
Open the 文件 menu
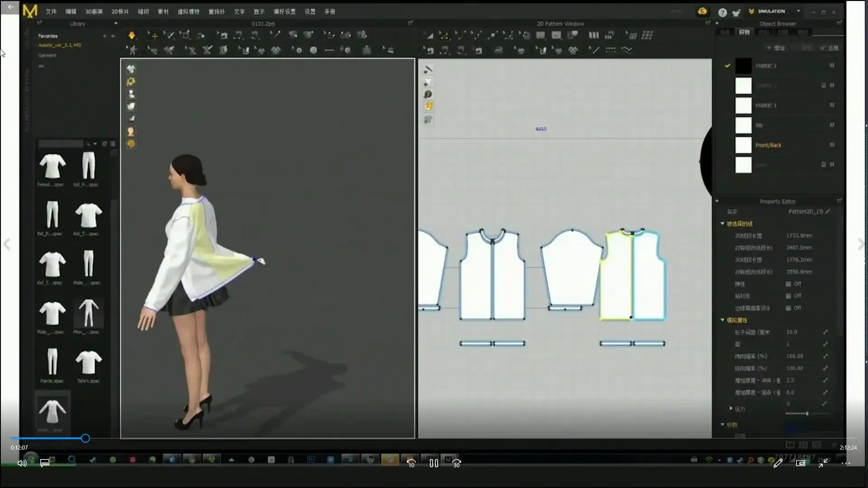coord(51,12)
